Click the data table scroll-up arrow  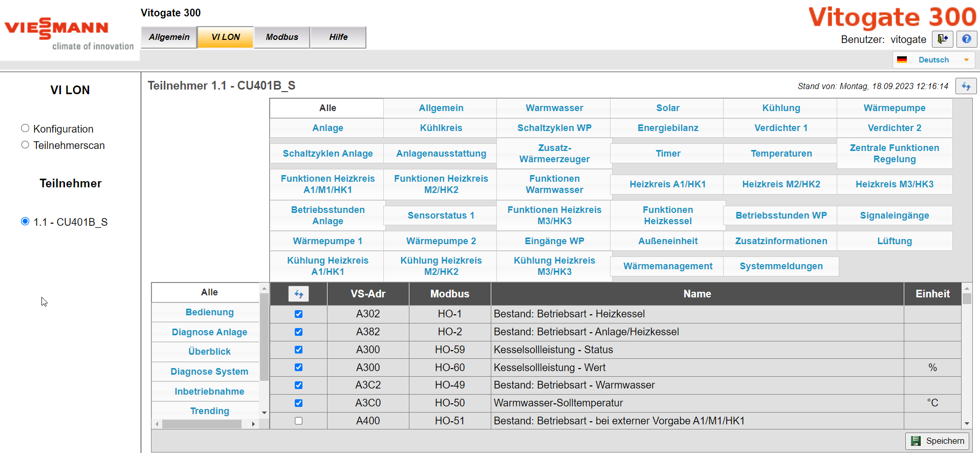[x=967, y=288]
